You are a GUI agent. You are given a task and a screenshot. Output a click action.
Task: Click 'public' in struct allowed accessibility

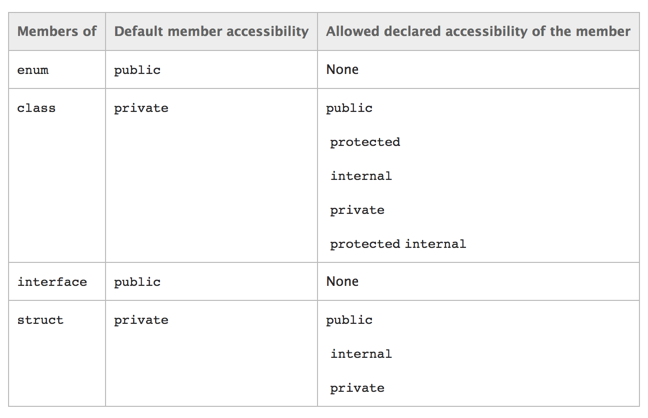point(349,320)
